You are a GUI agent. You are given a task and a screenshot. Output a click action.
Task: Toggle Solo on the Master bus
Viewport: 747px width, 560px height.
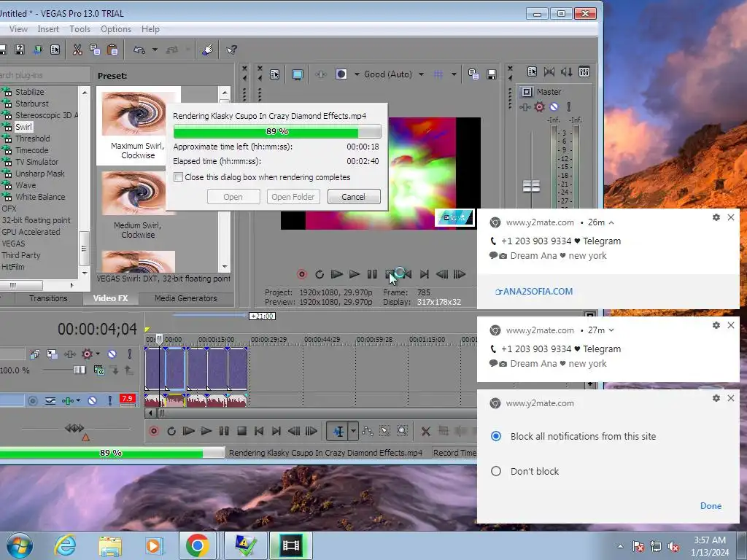pyautogui.click(x=568, y=106)
